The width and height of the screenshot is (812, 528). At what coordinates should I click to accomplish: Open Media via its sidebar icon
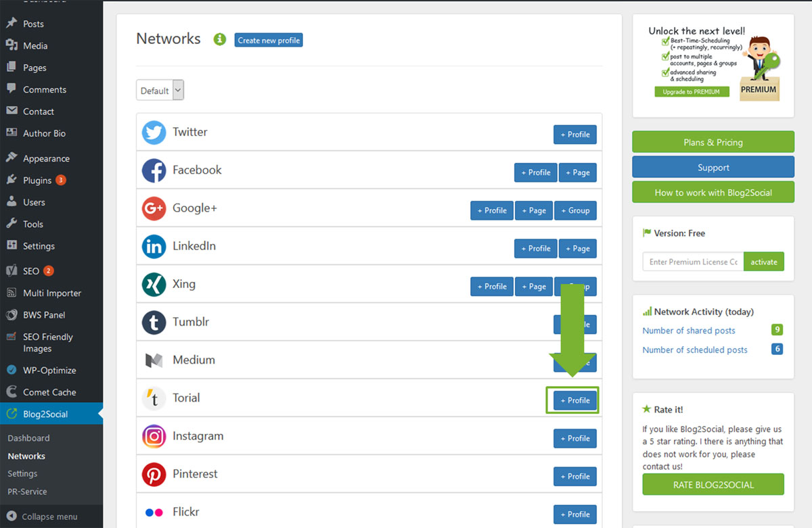pyautogui.click(x=12, y=45)
